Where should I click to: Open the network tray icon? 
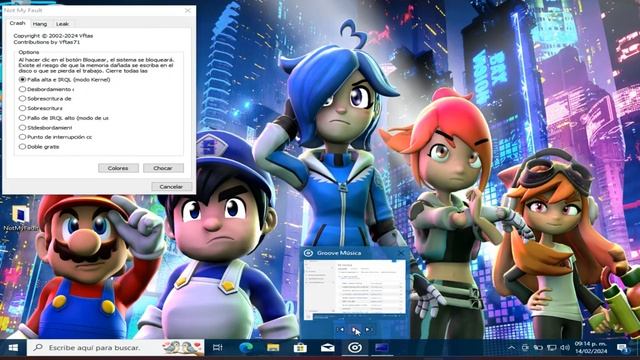pyautogui.click(x=551, y=348)
